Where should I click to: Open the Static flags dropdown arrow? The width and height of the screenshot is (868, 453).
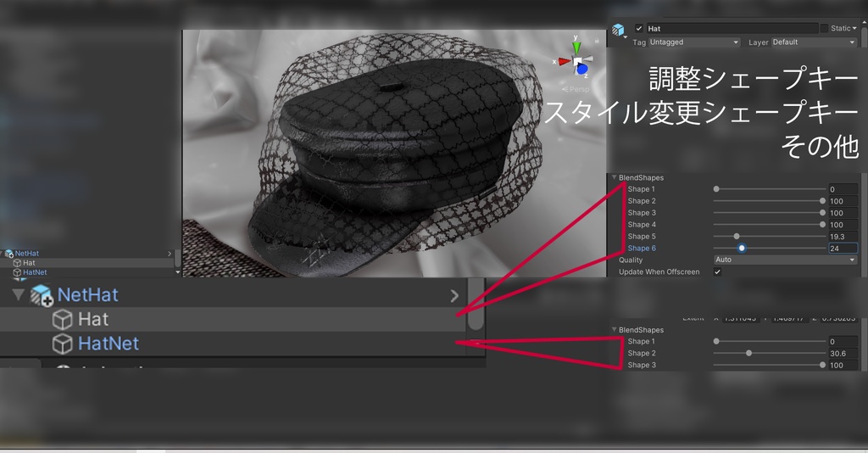pyautogui.click(x=854, y=28)
